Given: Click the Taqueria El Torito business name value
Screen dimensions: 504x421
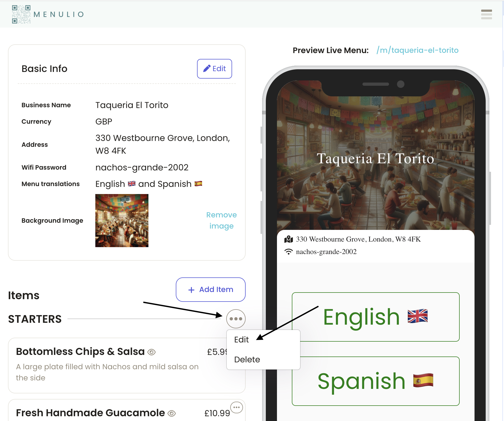Looking at the screenshot, I should click(x=132, y=105).
